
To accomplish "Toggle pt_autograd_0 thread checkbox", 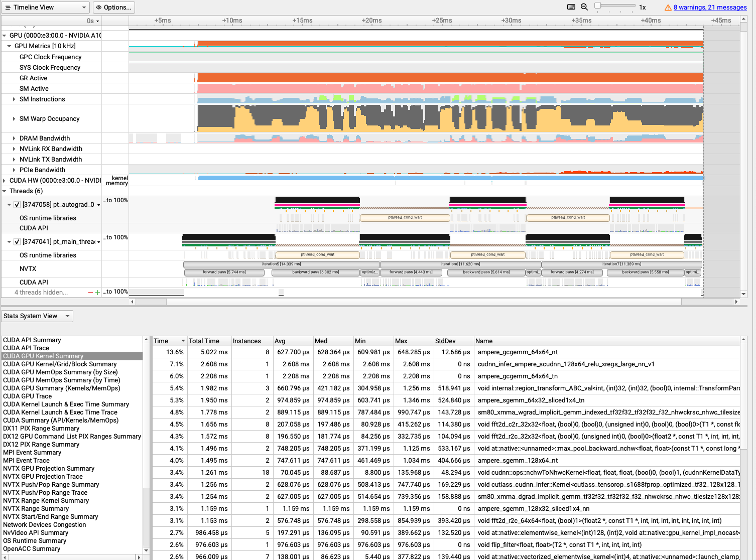I will click(17, 205).
